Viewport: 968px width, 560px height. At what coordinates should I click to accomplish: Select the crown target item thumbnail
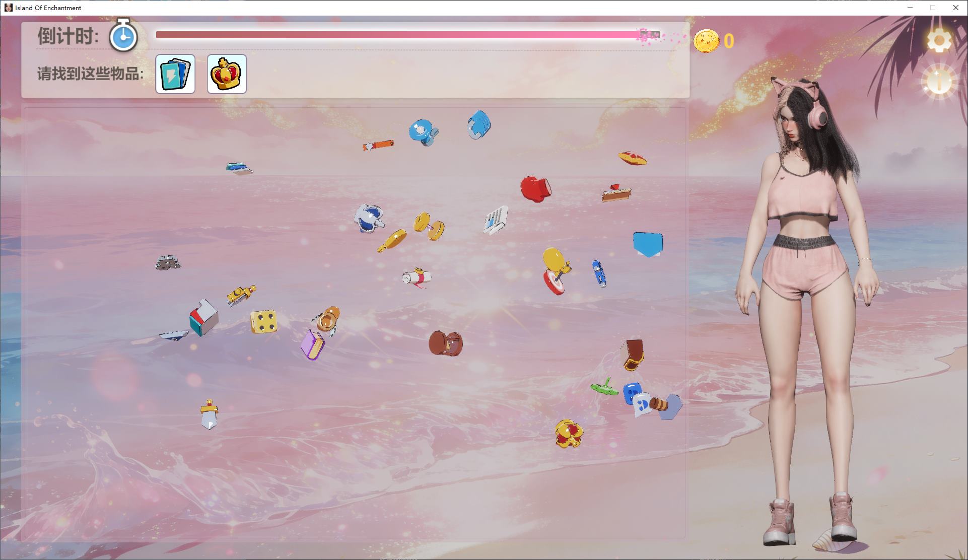[x=227, y=74]
